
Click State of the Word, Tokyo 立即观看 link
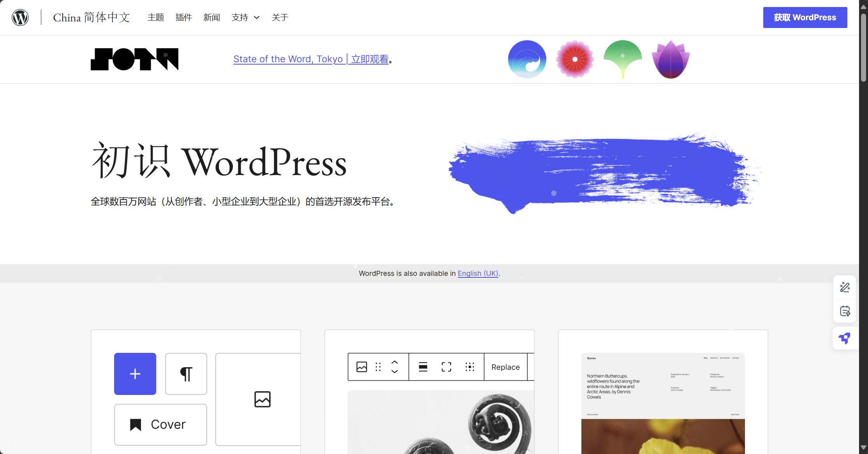[310, 59]
